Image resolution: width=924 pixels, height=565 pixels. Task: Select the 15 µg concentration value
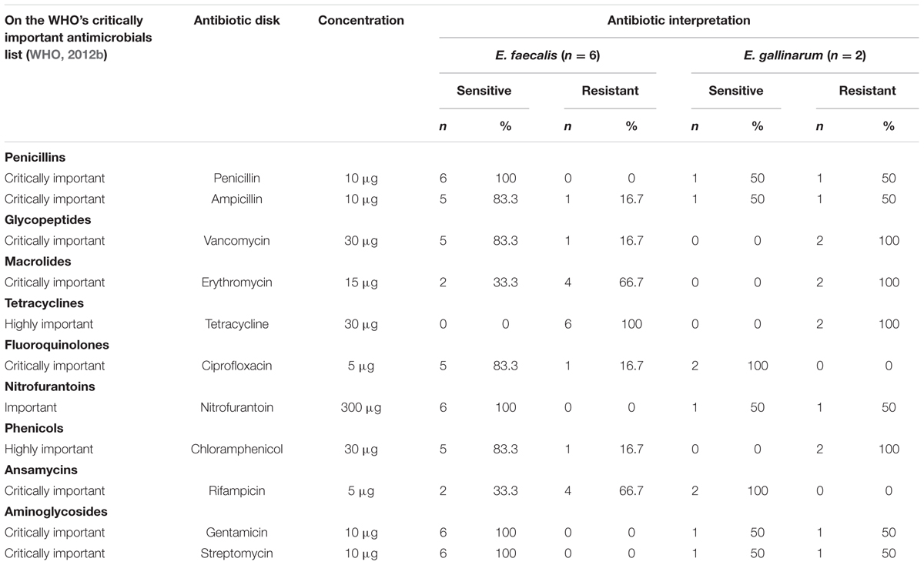point(360,282)
